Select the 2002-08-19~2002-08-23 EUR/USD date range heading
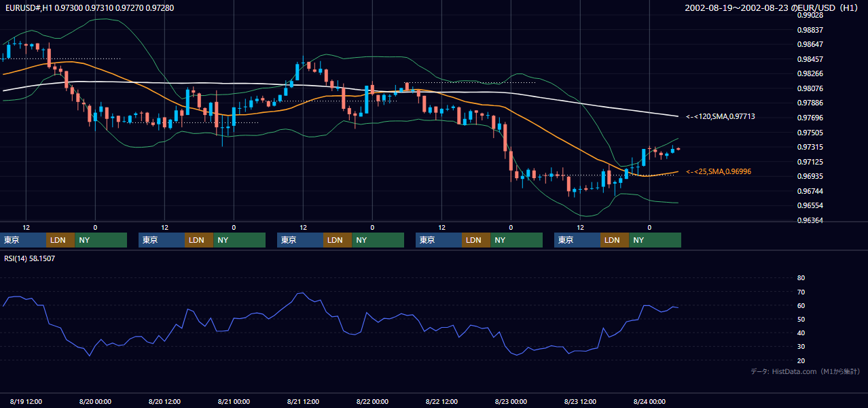This screenshot has width=868, height=408. point(772,7)
